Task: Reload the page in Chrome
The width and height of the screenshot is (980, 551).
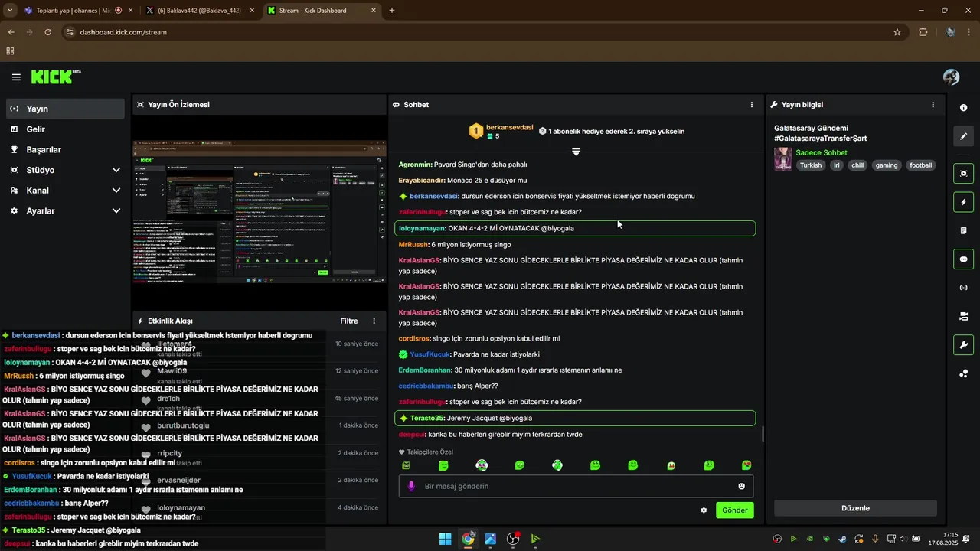Action: [47, 32]
